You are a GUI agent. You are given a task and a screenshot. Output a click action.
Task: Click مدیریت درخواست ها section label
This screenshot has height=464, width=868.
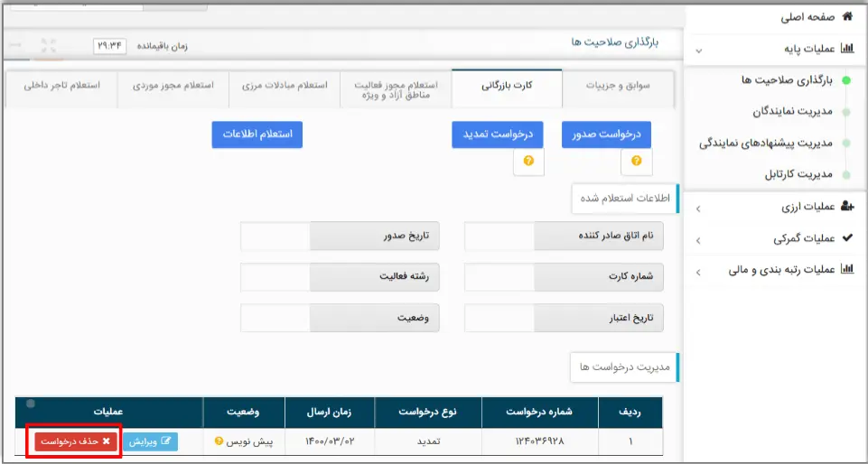pyautogui.click(x=624, y=367)
